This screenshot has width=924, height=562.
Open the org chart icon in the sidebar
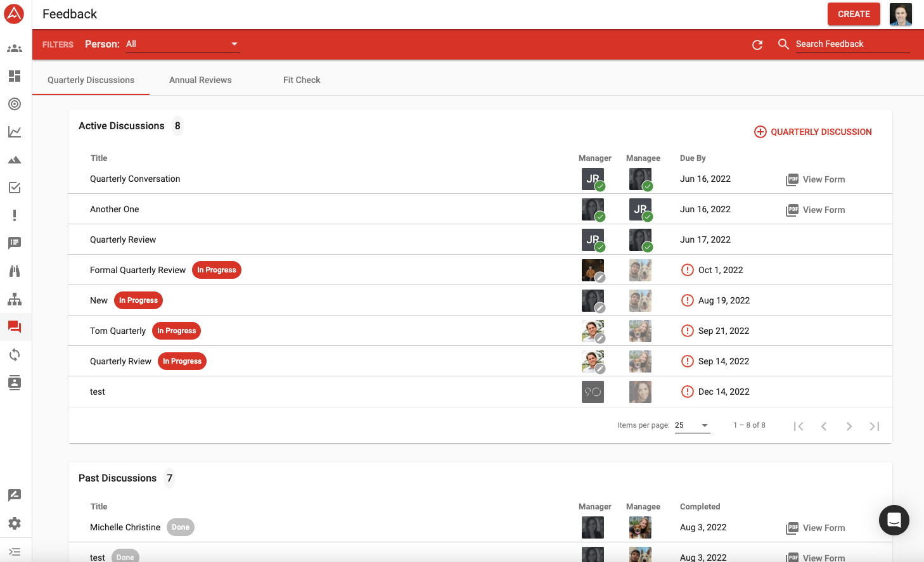[15, 299]
